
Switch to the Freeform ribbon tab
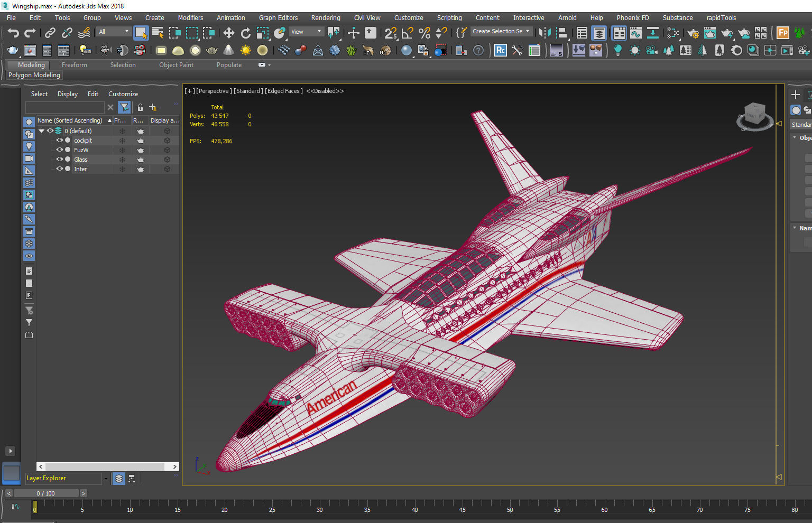point(75,65)
